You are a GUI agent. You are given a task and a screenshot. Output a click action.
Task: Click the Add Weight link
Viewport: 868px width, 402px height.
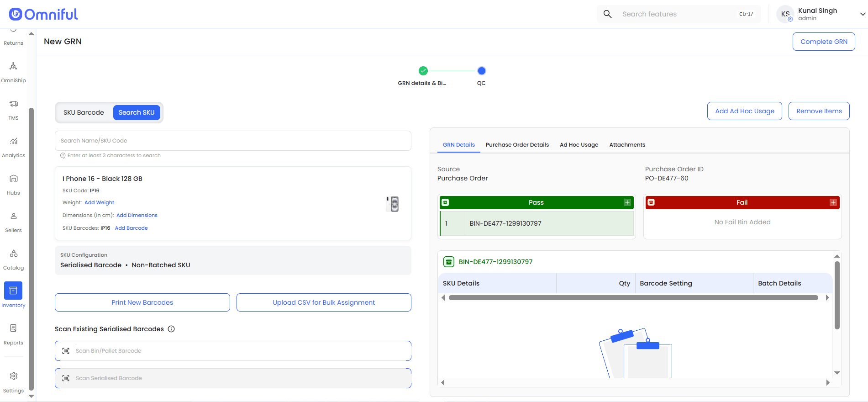click(x=100, y=202)
